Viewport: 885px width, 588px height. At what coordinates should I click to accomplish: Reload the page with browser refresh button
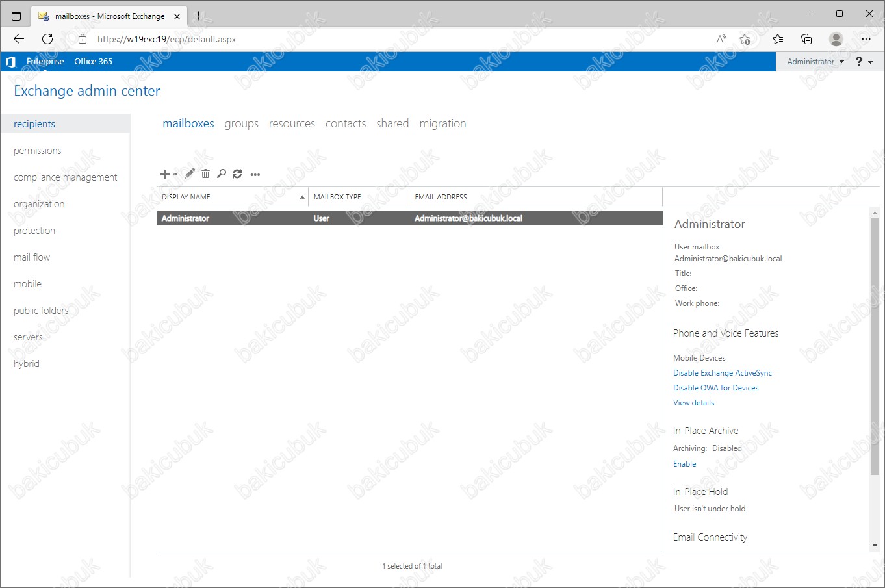[x=47, y=39]
